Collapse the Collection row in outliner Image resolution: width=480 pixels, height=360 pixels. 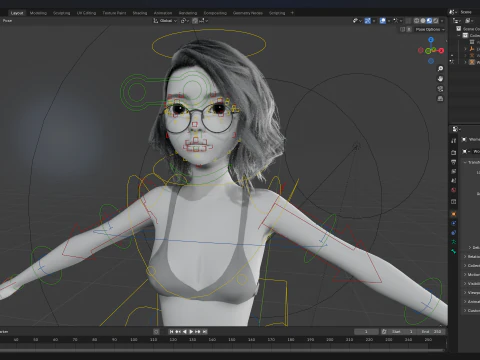click(459, 36)
